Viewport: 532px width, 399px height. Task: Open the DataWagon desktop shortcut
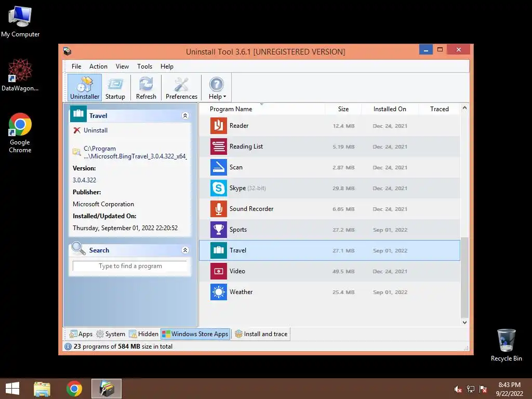(x=20, y=75)
